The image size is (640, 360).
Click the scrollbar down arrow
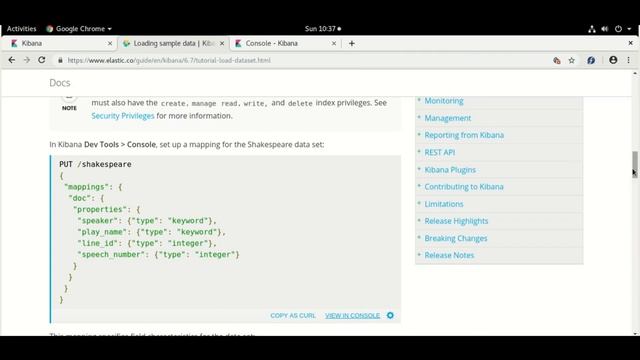click(635, 333)
